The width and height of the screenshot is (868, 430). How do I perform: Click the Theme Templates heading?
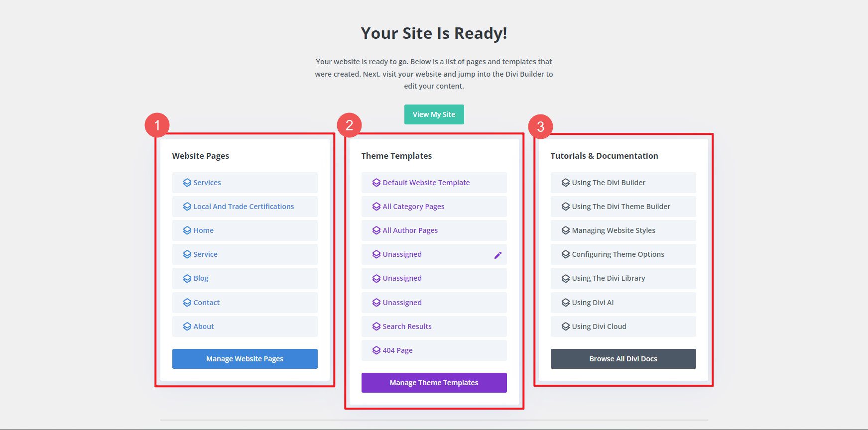click(x=396, y=156)
